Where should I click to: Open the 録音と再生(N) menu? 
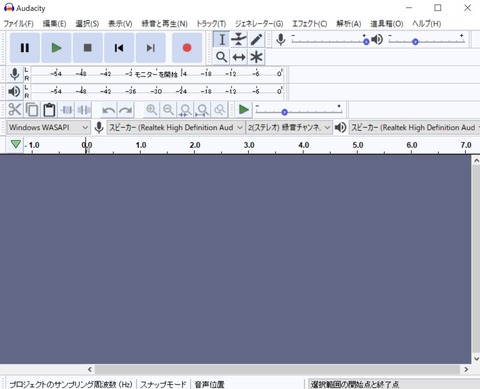click(x=164, y=24)
